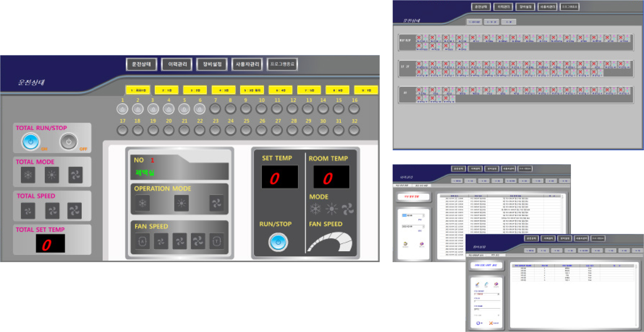The height and width of the screenshot is (332, 644).
Task: Set TOTAL SPEED to lowest fan icon
Action: pos(28,211)
